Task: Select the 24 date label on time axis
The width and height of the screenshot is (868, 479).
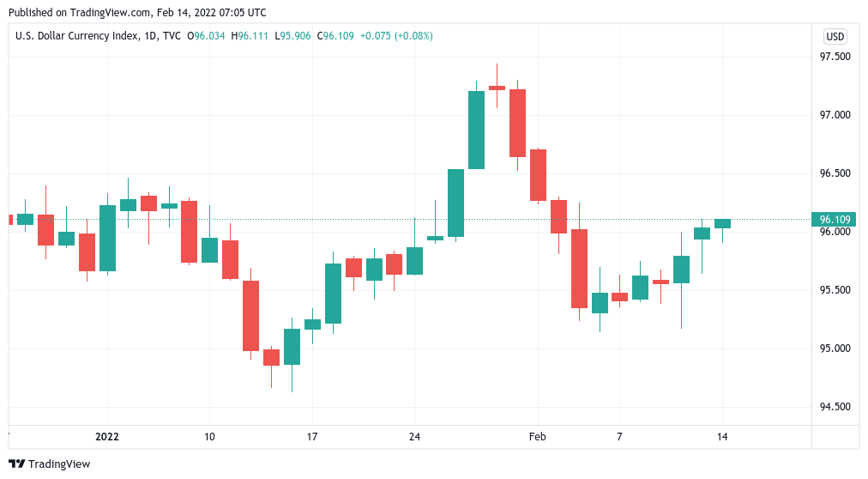Action: point(413,437)
